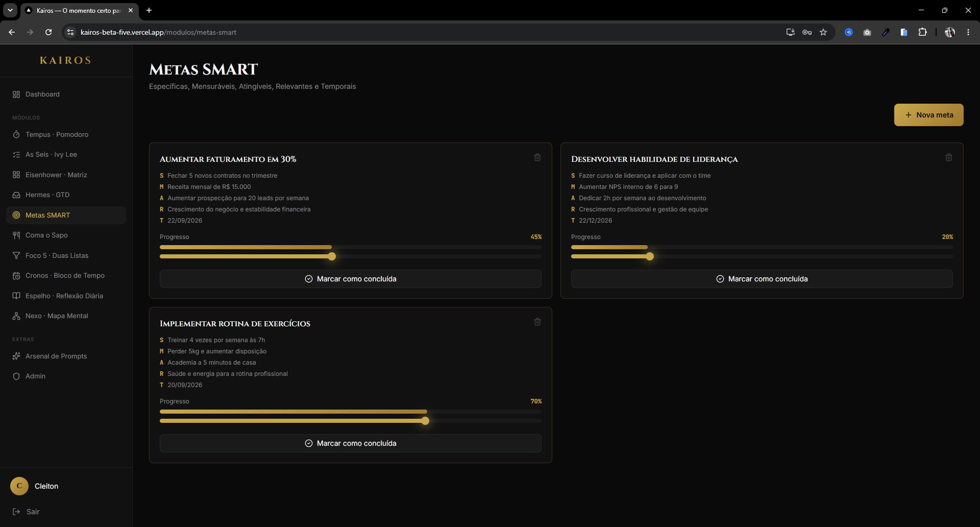Delete the Desenvolver Habilidade de Liderança goal
The width and height of the screenshot is (980, 527).
point(949,157)
